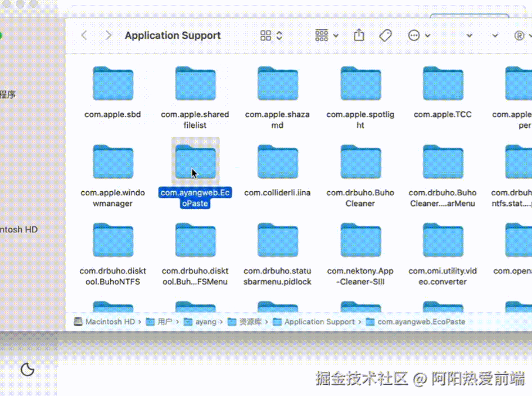The width and height of the screenshot is (532, 396).
Task: Click the 用户 path bar segment
Action: [159, 322]
